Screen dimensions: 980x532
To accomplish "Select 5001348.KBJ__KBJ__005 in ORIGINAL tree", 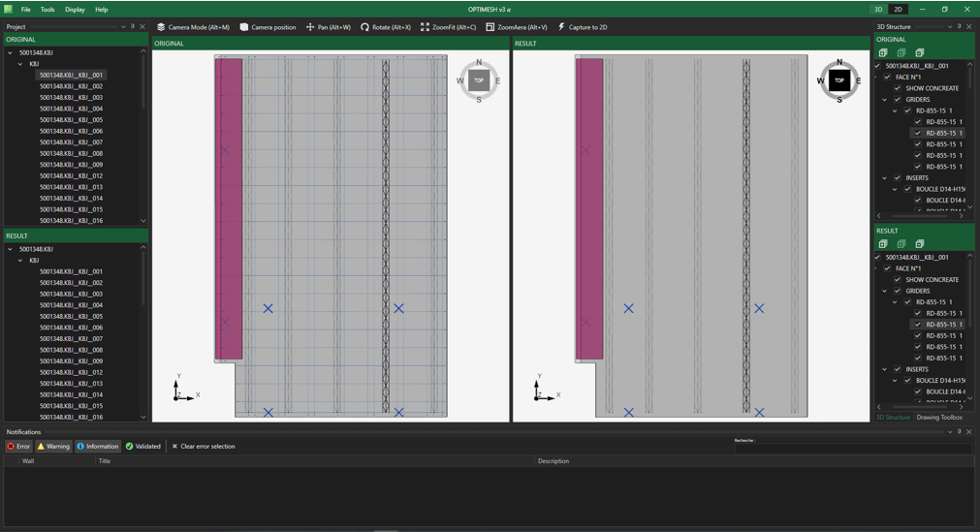I will (71, 120).
